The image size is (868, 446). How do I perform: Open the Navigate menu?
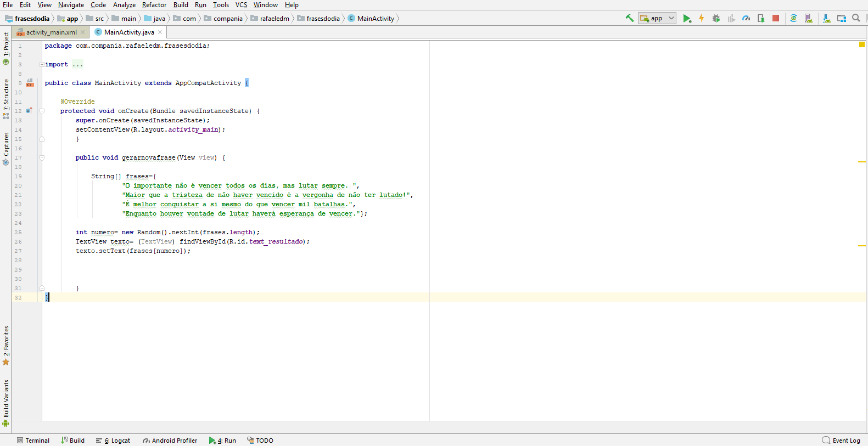coord(71,5)
